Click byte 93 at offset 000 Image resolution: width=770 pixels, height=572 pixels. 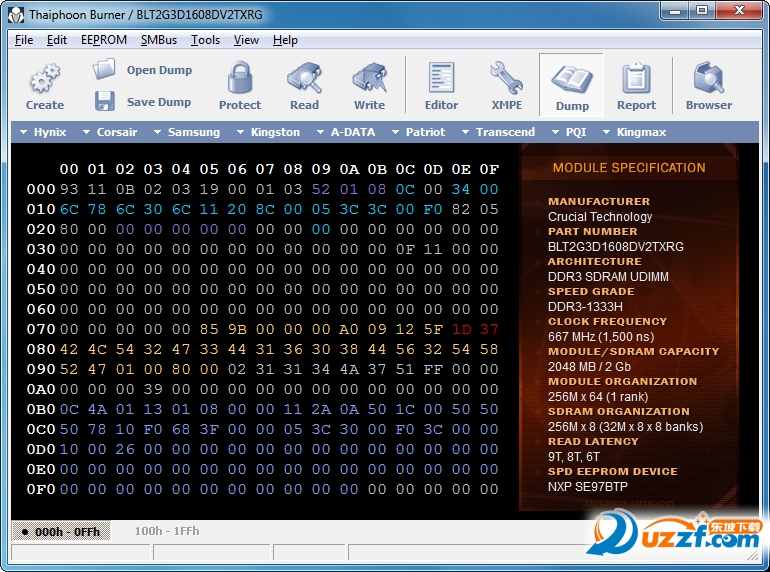[x=69, y=189]
